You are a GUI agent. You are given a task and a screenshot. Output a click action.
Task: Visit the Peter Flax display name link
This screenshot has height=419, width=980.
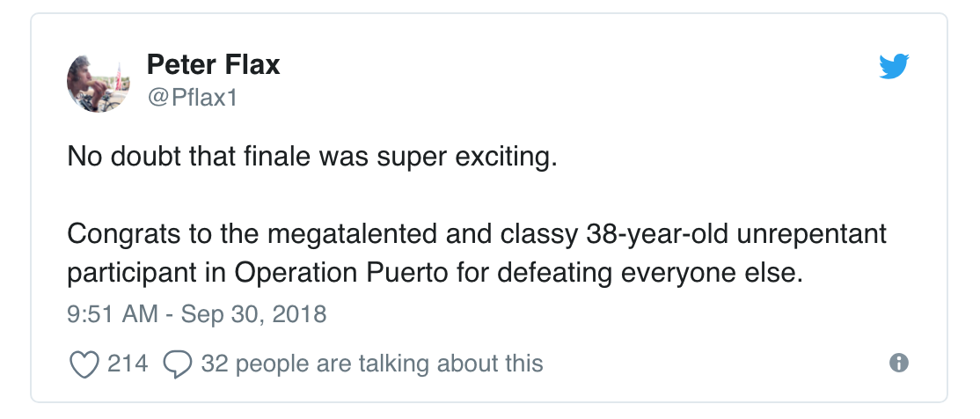pyautogui.click(x=213, y=65)
